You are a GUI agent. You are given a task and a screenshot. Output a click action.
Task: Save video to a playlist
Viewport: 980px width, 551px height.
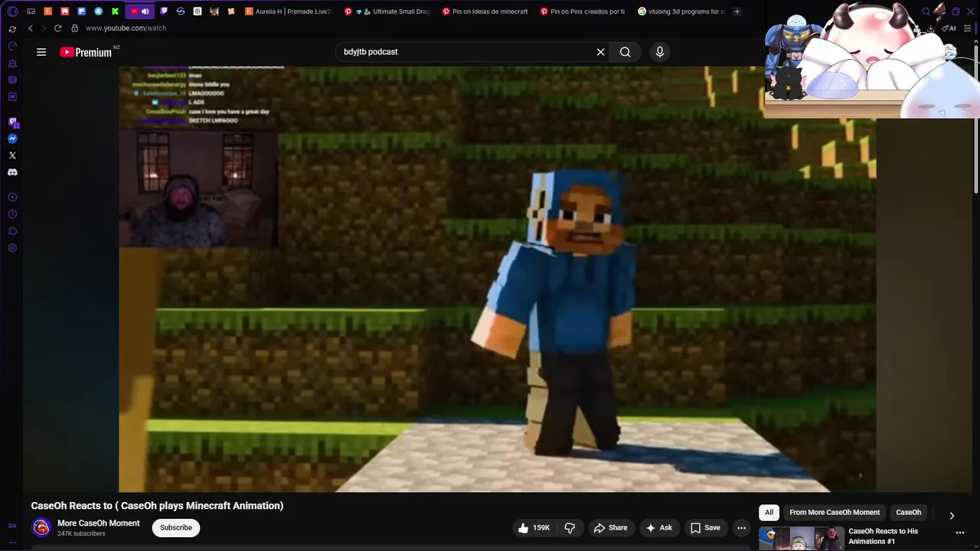pyautogui.click(x=705, y=528)
